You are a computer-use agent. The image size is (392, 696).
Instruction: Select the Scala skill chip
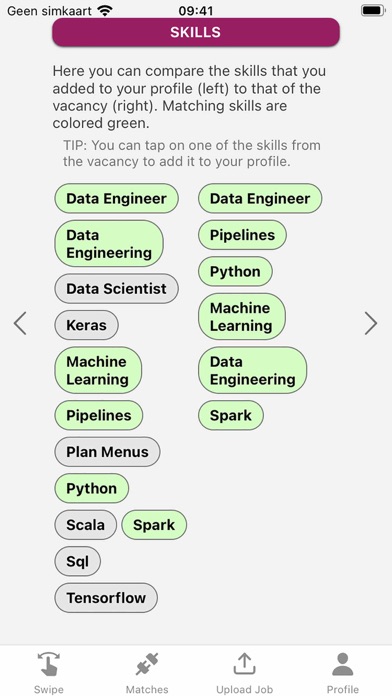tap(86, 525)
